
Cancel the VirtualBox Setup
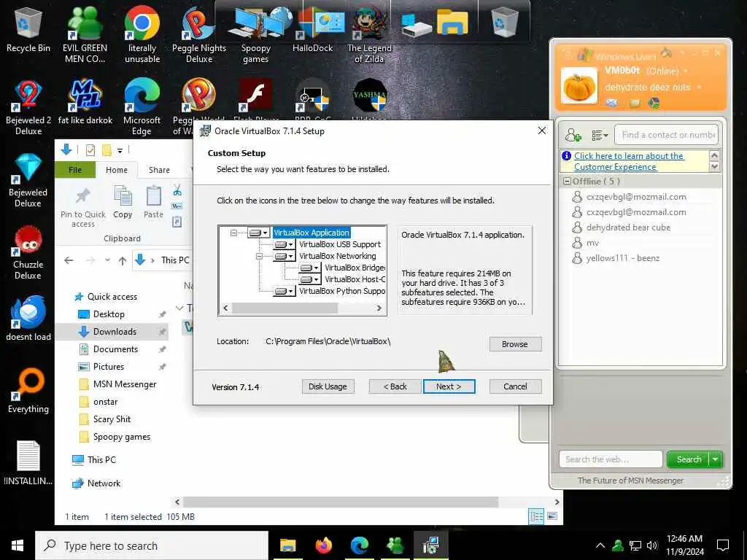pos(515,386)
